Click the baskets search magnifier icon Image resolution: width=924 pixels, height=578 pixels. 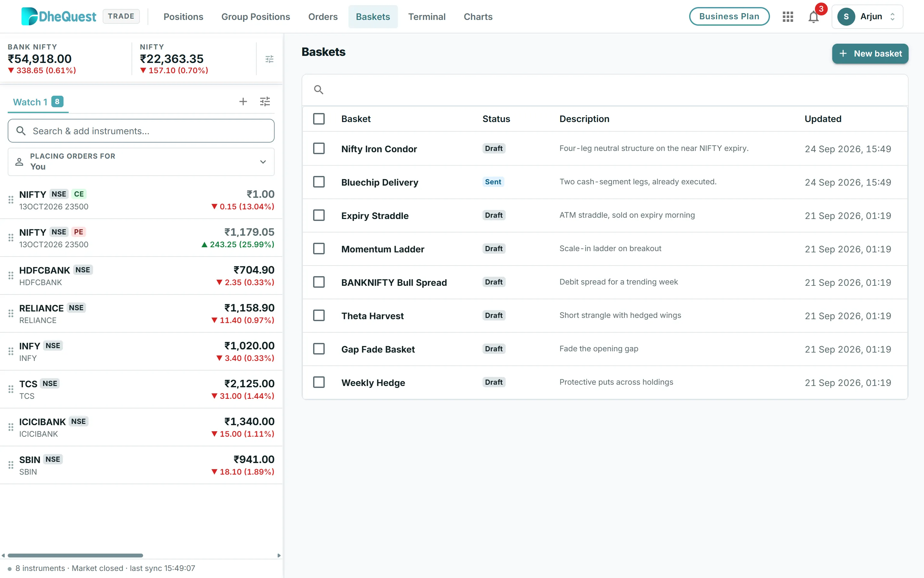click(319, 90)
